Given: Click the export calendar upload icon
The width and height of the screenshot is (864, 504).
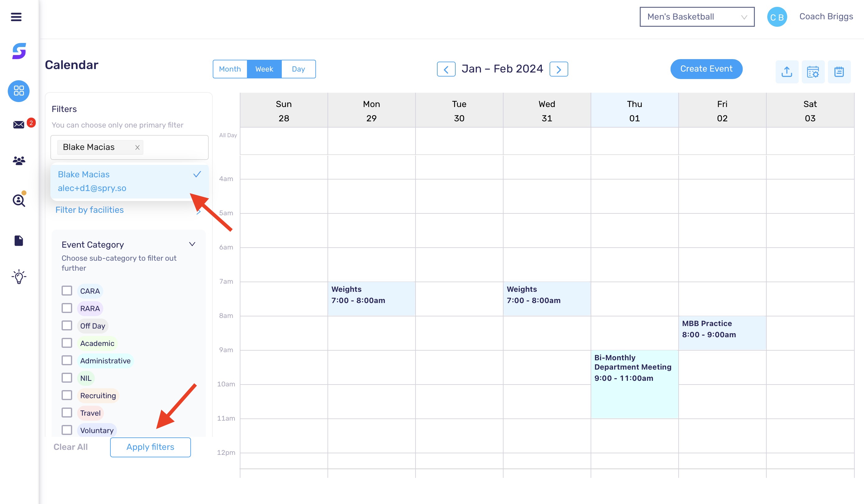Looking at the screenshot, I should click(787, 72).
